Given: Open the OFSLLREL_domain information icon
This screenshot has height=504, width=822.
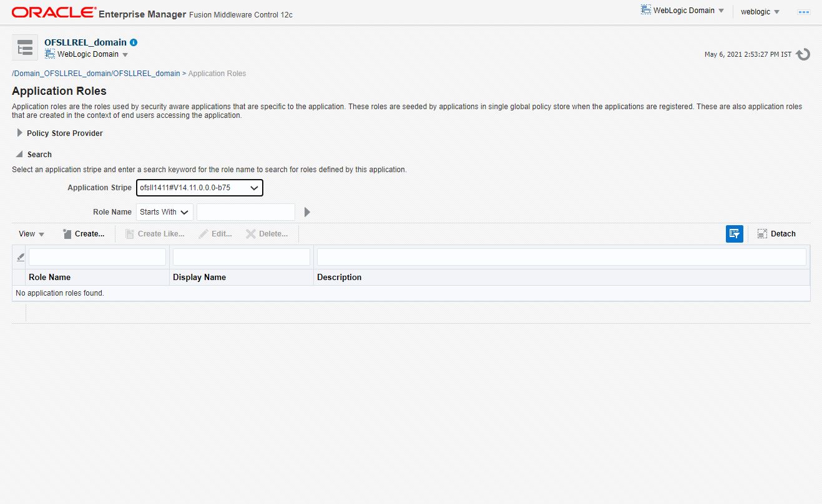Looking at the screenshot, I should pyautogui.click(x=134, y=42).
